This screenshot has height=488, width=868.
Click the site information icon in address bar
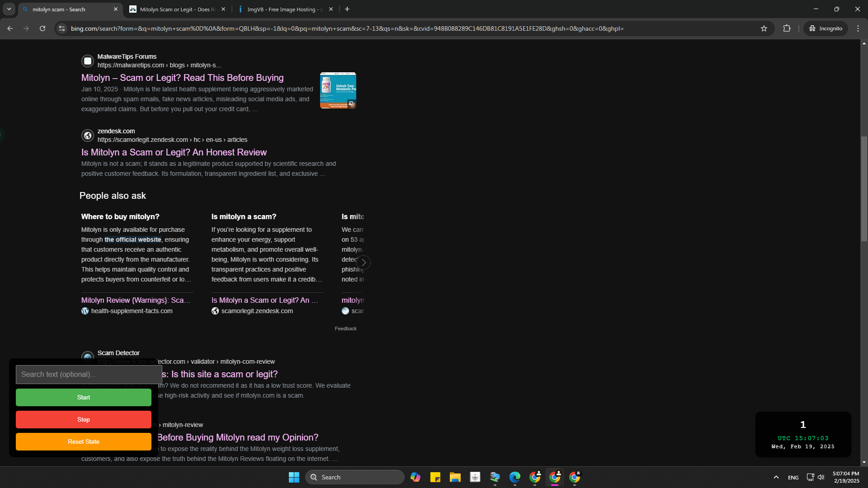tap(62, 28)
